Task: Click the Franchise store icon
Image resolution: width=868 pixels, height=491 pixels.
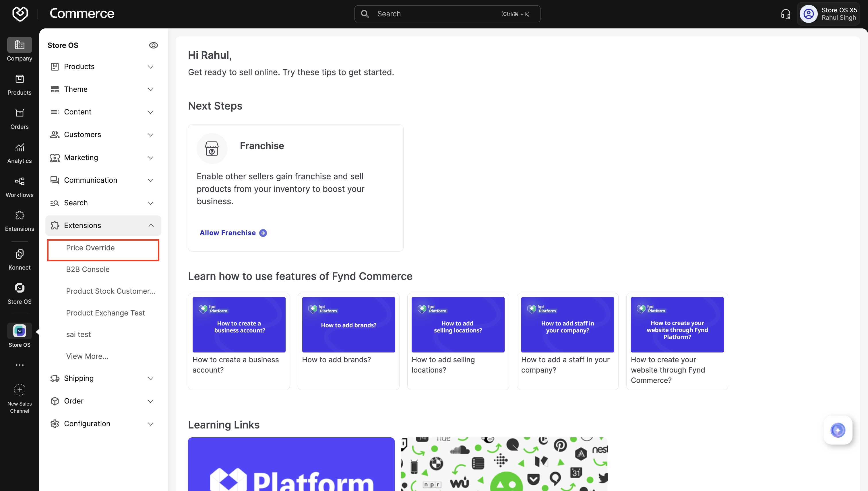Action: pos(212,148)
